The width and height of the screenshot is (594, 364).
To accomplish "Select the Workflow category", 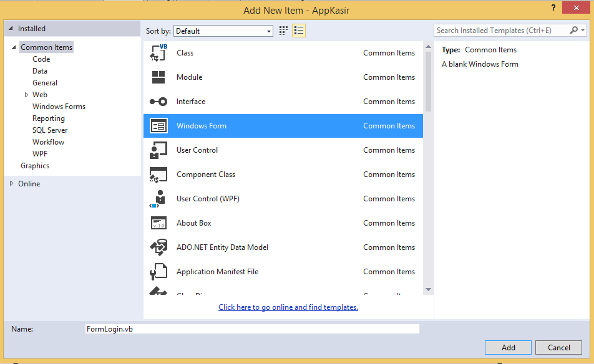I will 48,142.
